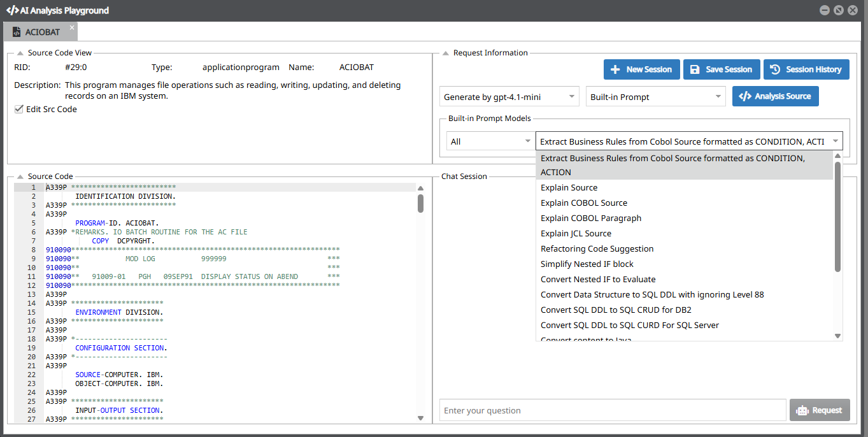Screen dimensions: 868x437
Task: Select Explain COBOL Source from list
Action: pos(584,203)
